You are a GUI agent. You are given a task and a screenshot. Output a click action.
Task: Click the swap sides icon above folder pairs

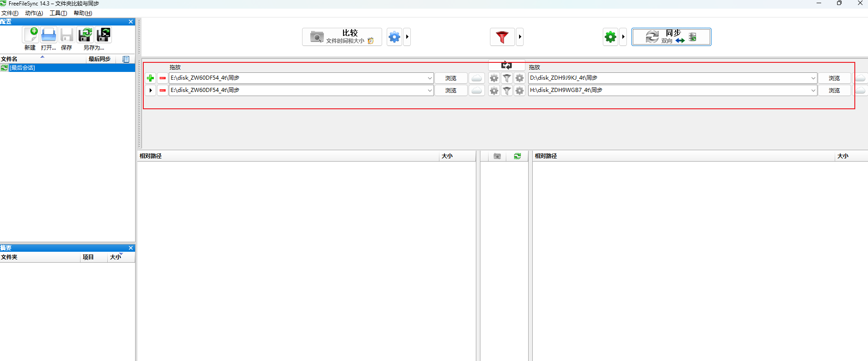click(x=506, y=66)
